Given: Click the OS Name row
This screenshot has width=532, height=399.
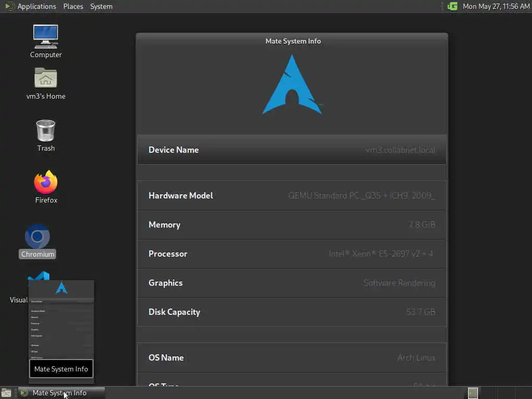Looking at the screenshot, I should [x=292, y=357].
